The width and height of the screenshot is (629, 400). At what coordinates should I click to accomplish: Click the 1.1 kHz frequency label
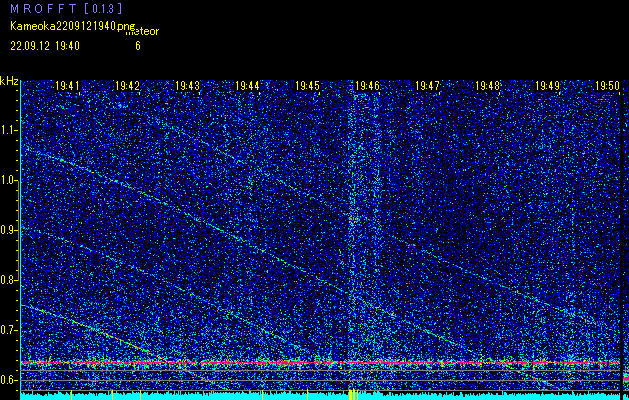pyautogui.click(x=9, y=130)
